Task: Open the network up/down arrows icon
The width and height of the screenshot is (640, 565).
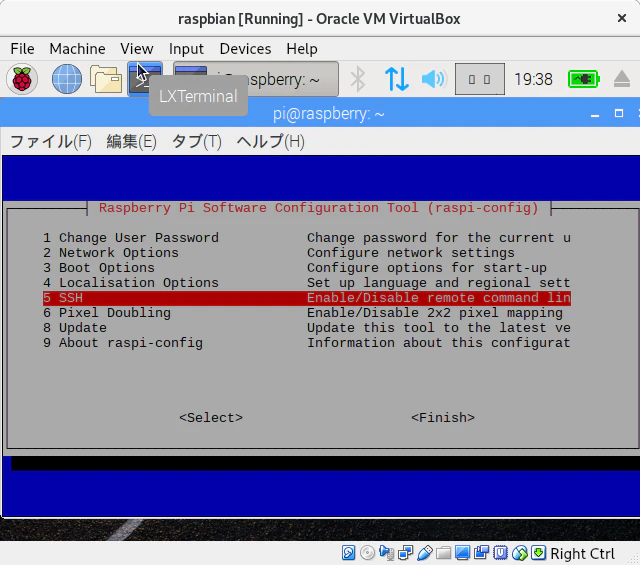Action: 396,79
